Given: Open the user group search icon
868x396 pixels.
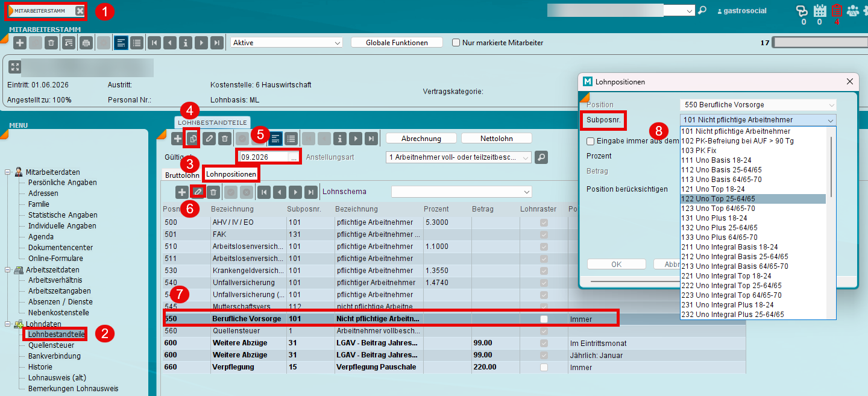Looking at the screenshot, I should [x=854, y=11].
